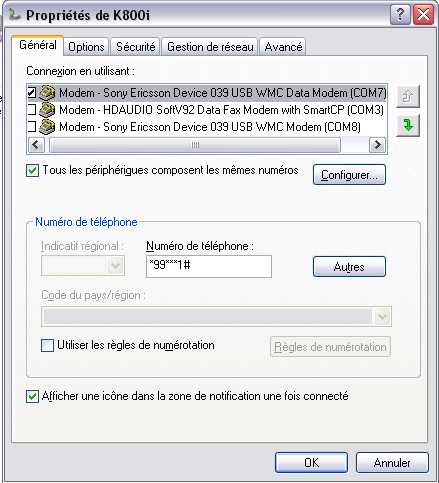
Task: Click the Autres button
Action: pos(349,267)
